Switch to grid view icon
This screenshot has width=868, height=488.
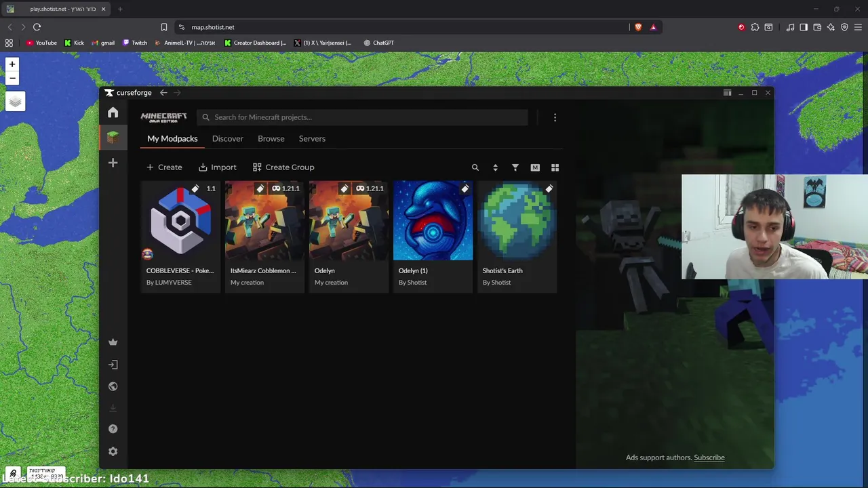point(555,167)
